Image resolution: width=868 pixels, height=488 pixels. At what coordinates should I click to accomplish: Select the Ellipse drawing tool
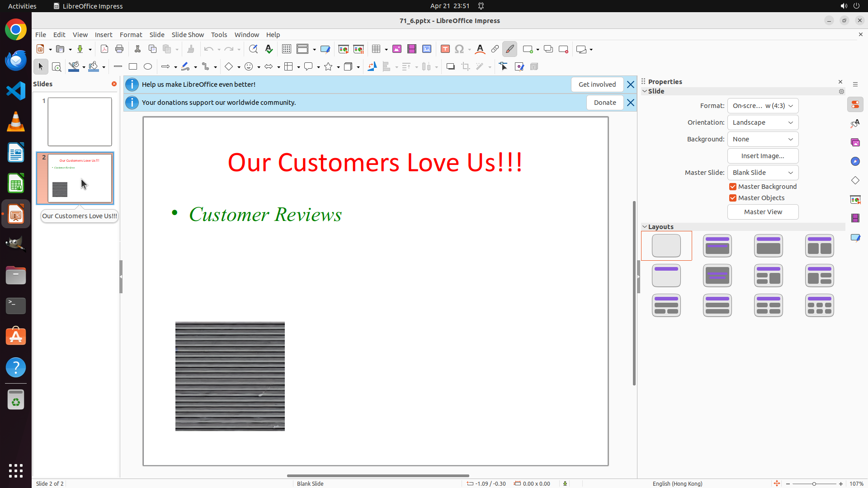148,67
